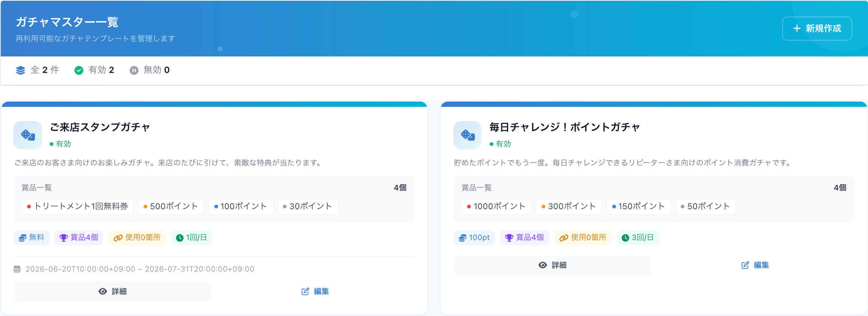Open 編集 for ご来店スタンプガチャ
This screenshot has width=868, height=316.
(x=315, y=292)
